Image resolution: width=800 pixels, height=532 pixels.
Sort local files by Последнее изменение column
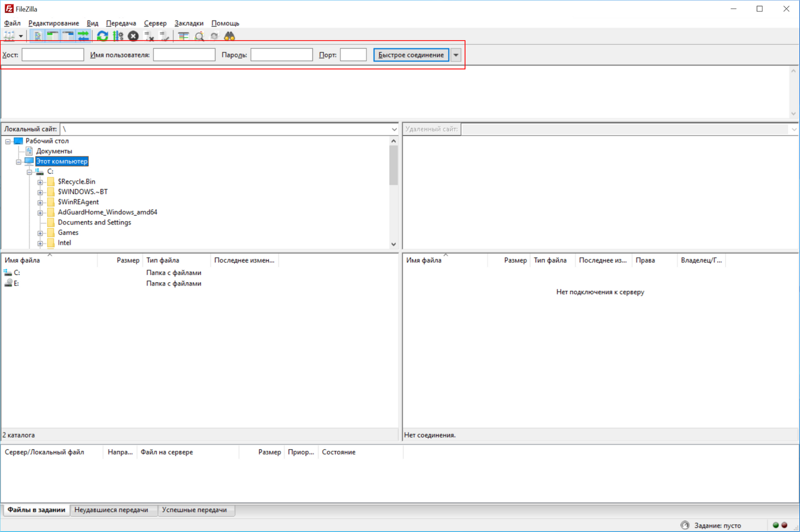click(244, 260)
